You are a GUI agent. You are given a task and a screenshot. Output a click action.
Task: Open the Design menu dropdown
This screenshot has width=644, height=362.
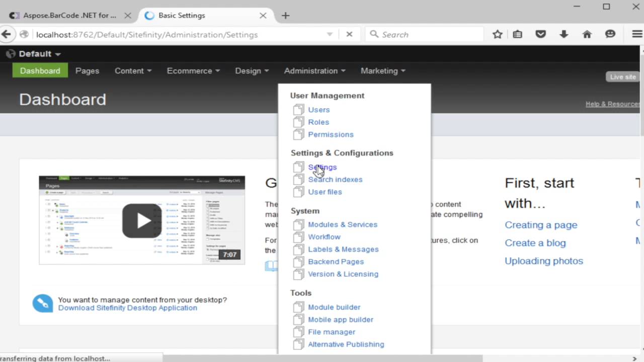point(252,71)
